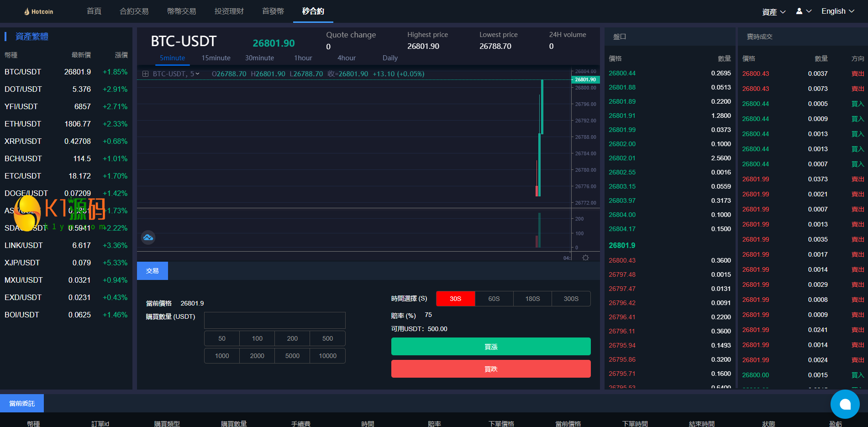Open the 資產 assets dropdown
The width and height of the screenshot is (868, 427).
pos(773,12)
